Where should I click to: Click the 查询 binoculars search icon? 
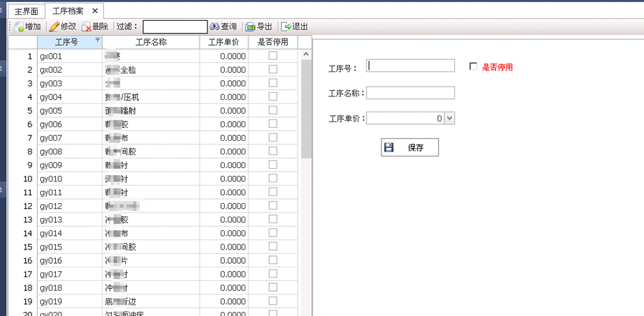pyautogui.click(x=215, y=27)
